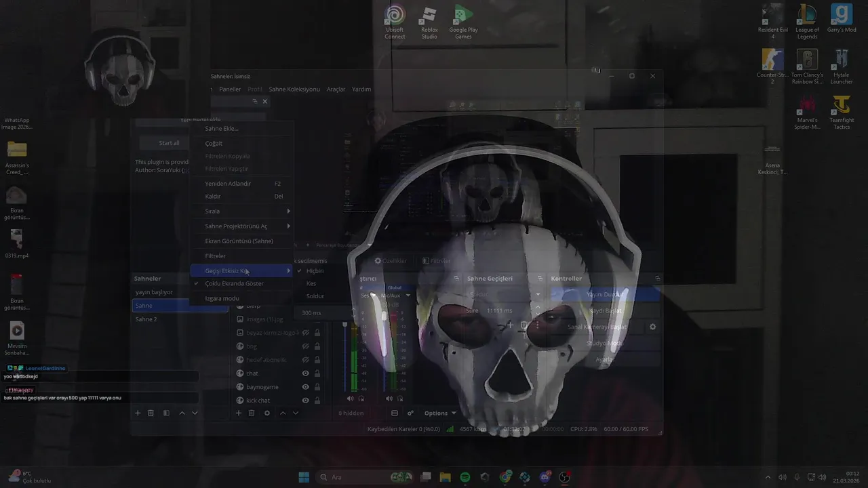Open the Ses channel dropdown arrow
This screenshot has height=488, width=868.
click(x=374, y=296)
